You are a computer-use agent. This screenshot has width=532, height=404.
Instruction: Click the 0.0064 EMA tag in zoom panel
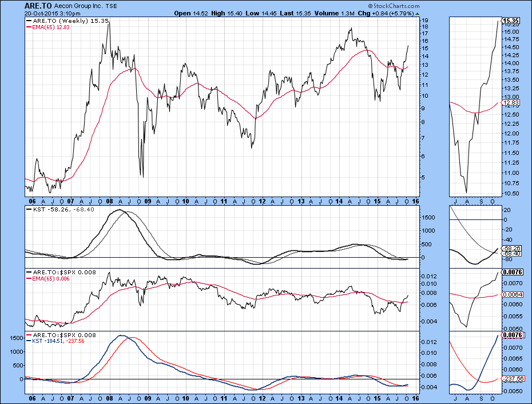click(513, 294)
